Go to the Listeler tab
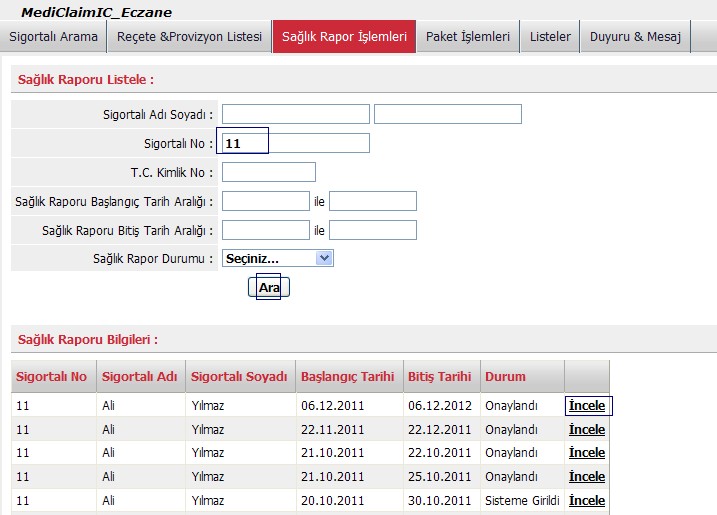717x515 pixels. pyautogui.click(x=550, y=37)
